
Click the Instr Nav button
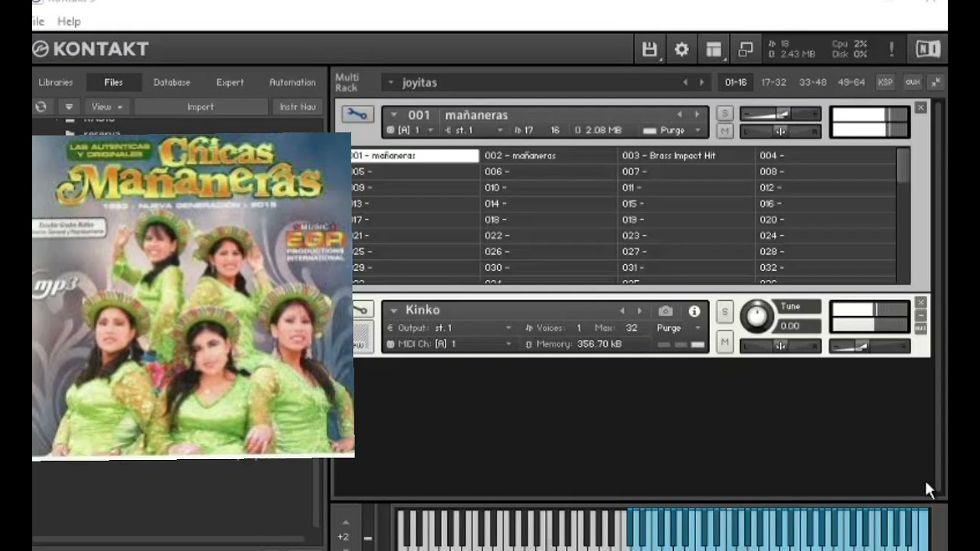click(x=297, y=107)
